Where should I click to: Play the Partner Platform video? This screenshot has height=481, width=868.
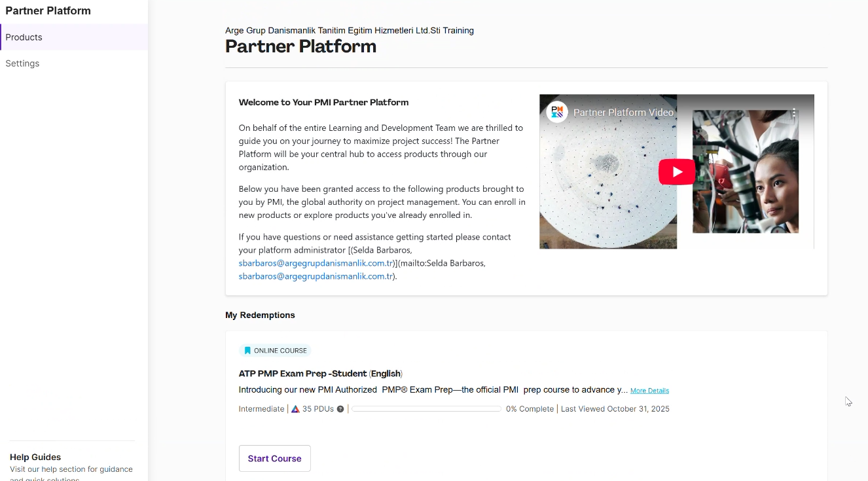[x=676, y=171]
